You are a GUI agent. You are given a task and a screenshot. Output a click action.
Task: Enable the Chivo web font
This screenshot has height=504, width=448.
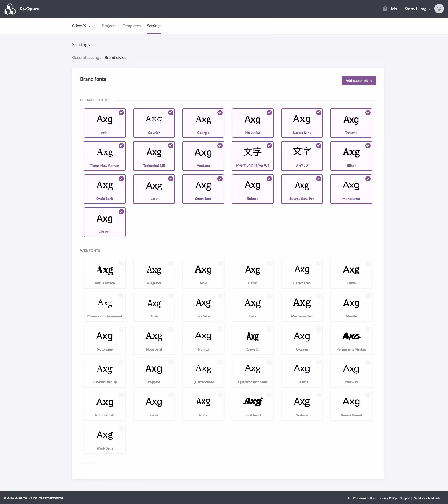[351, 273]
